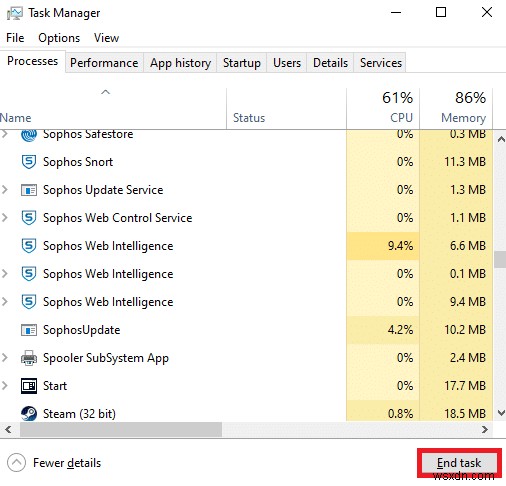Collapse view with Fewer details arrow icon
This screenshot has height=486, width=506.
tap(16, 463)
